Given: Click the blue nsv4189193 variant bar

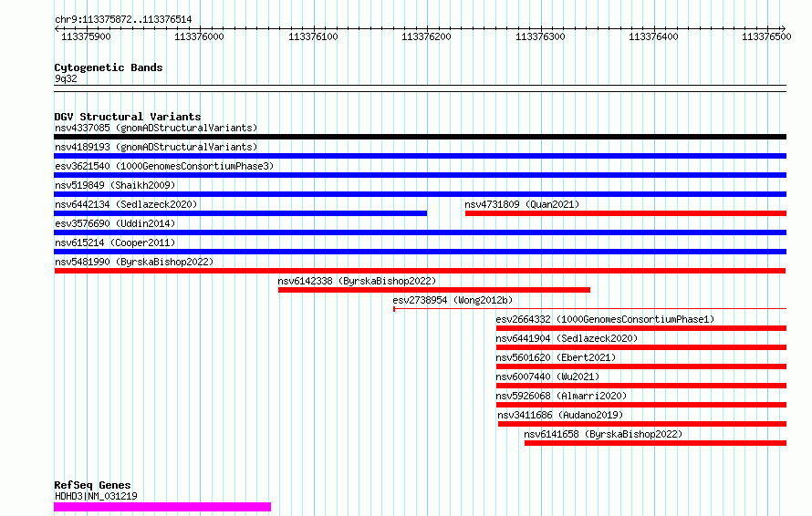Looking at the screenshot, I should (x=420, y=156).
